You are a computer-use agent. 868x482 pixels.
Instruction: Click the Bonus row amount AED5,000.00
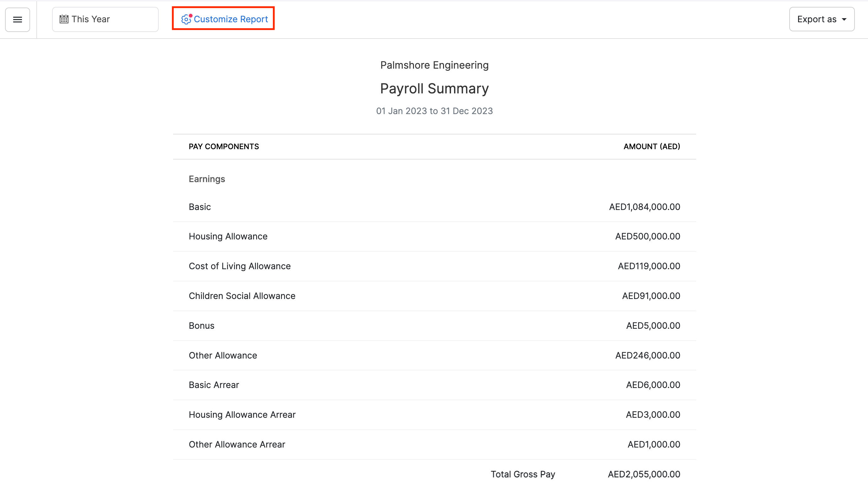tap(653, 326)
